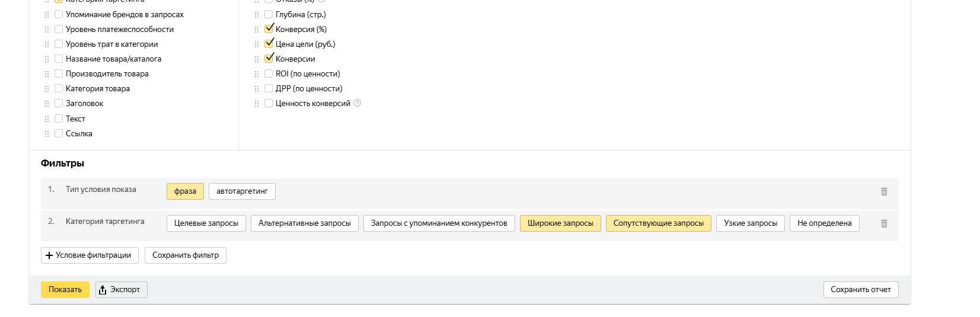Delete the 'Тип условия показа' filter row

pos(884,191)
